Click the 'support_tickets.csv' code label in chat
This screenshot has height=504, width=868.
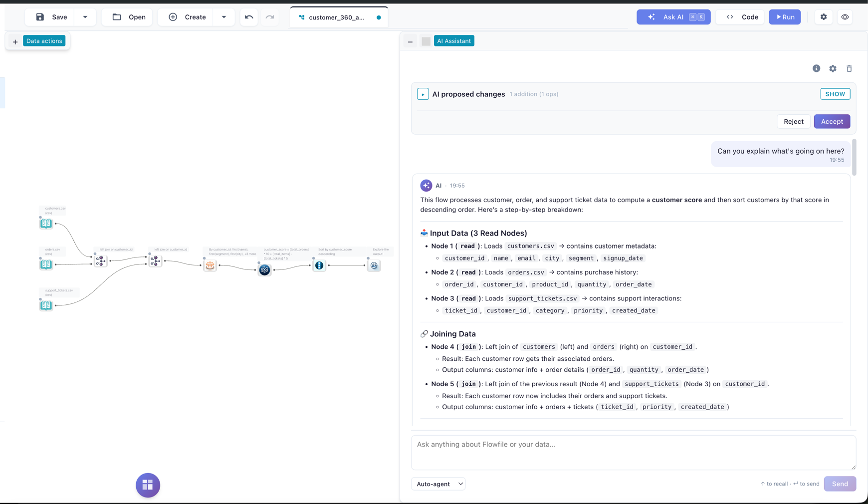coord(542,298)
